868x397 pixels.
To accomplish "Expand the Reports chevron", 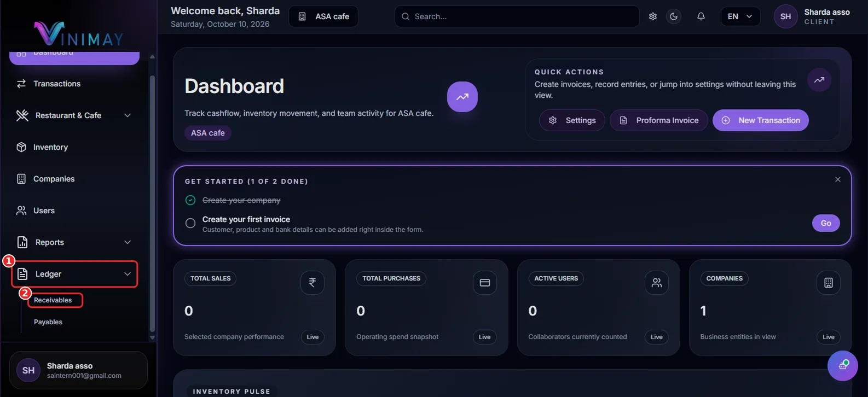I will click(x=128, y=242).
